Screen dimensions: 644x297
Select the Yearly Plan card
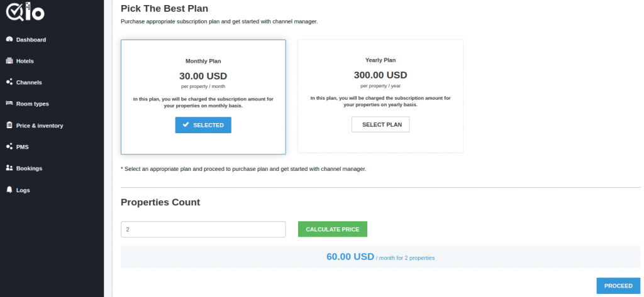[380, 96]
